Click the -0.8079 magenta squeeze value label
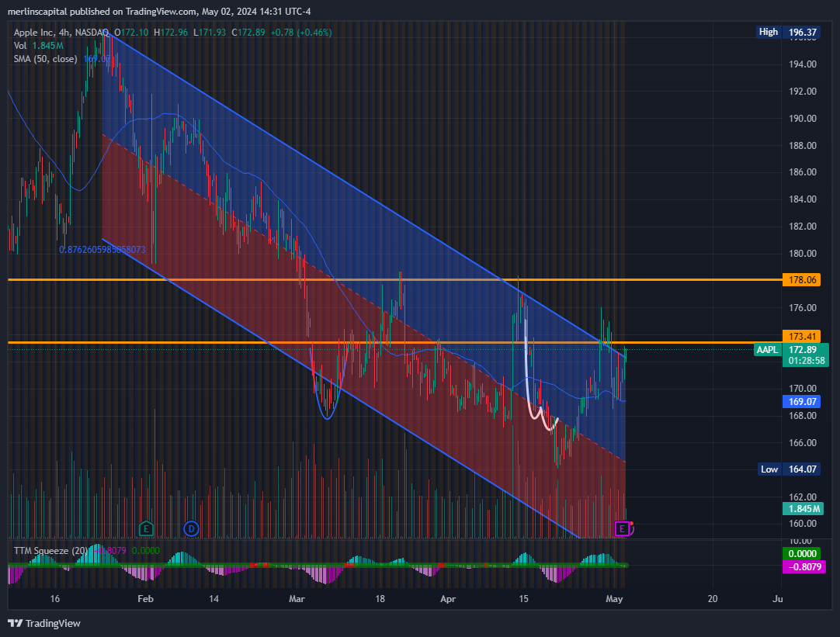This screenshot has height=637, width=840. tap(804, 566)
